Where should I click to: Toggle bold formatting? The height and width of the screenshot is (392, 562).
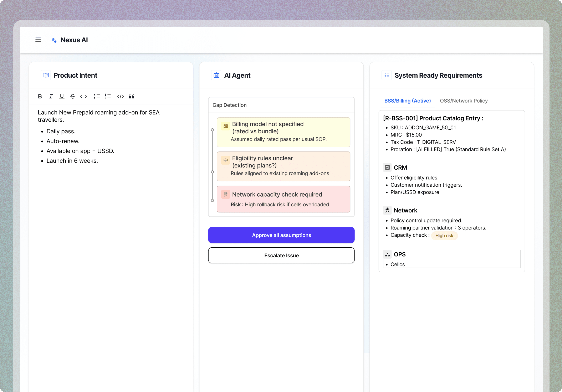pyautogui.click(x=40, y=96)
